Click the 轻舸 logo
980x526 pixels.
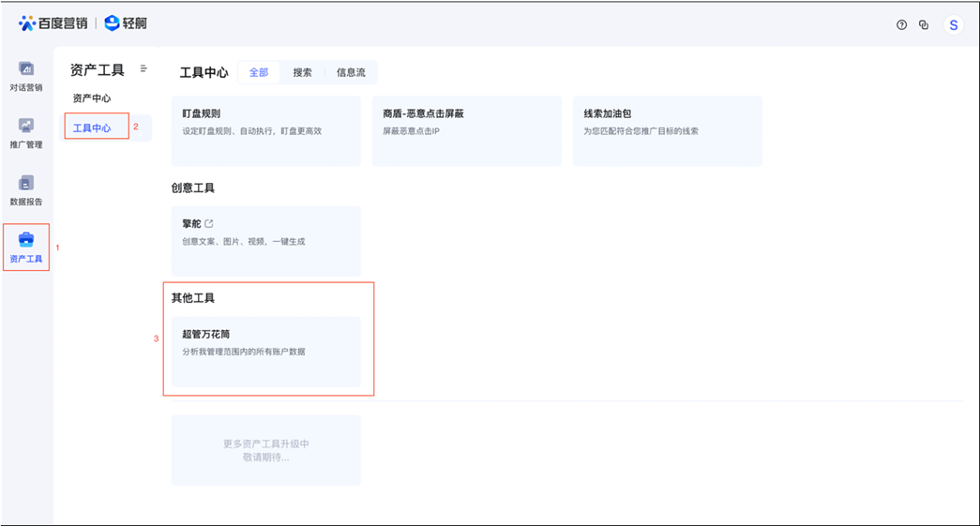[x=126, y=23]
